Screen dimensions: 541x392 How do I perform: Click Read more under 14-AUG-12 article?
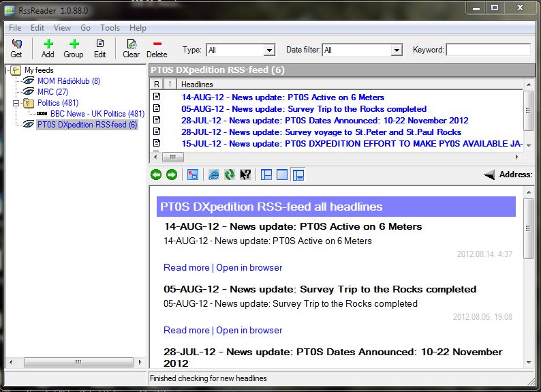(186, 267)
